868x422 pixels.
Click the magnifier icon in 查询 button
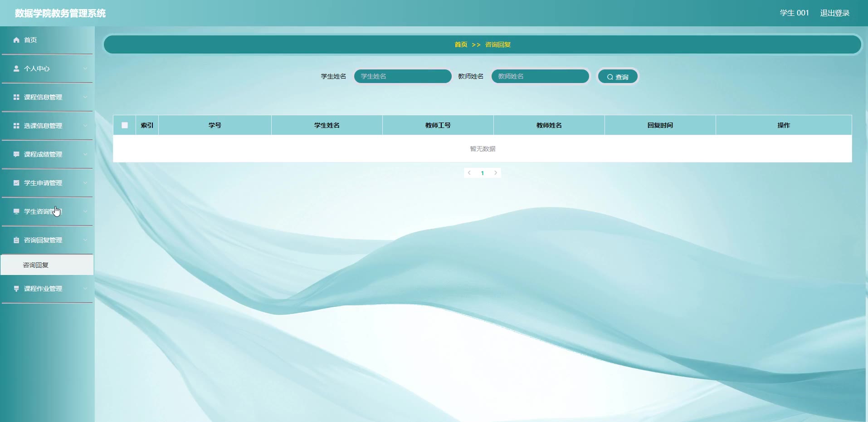click(610, 77)
